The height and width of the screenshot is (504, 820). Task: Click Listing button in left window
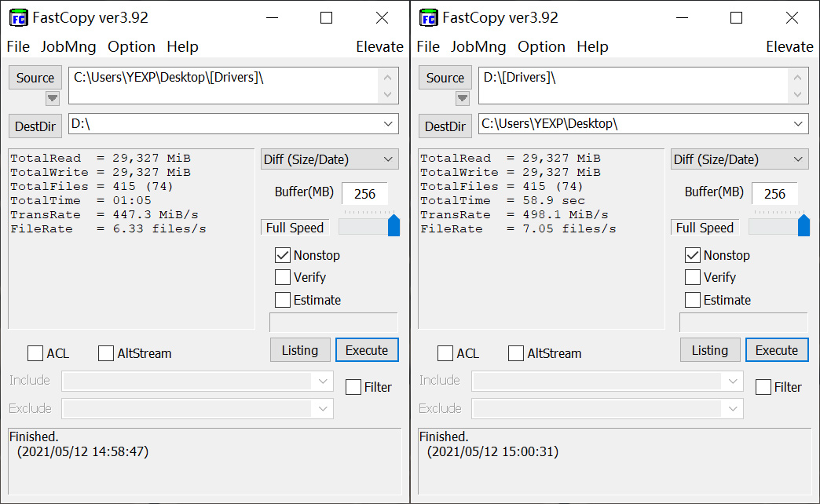[x=300, y=350]
